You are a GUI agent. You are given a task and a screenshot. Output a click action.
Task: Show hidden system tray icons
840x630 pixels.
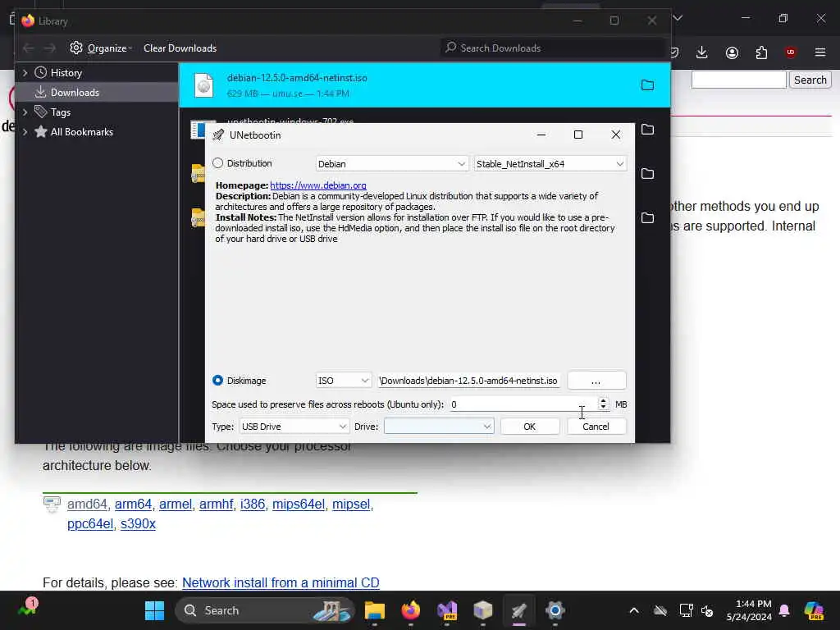pyautogui.click(x=634, y=610)
